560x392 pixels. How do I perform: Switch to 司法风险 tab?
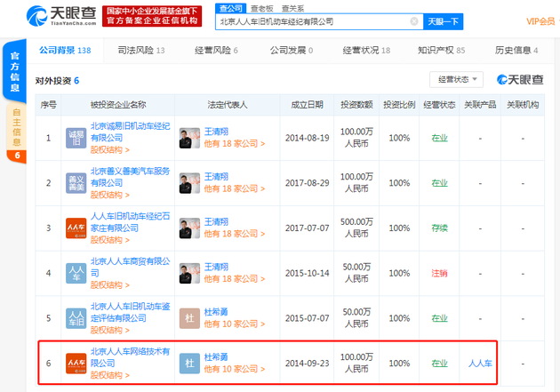[x=140, y=51]
